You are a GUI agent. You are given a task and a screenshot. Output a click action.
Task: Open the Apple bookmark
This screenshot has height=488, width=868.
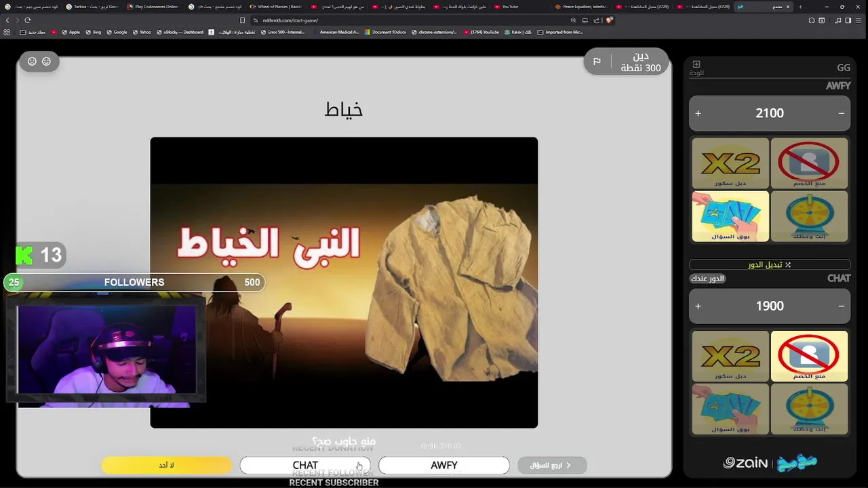tap(71, 32)
